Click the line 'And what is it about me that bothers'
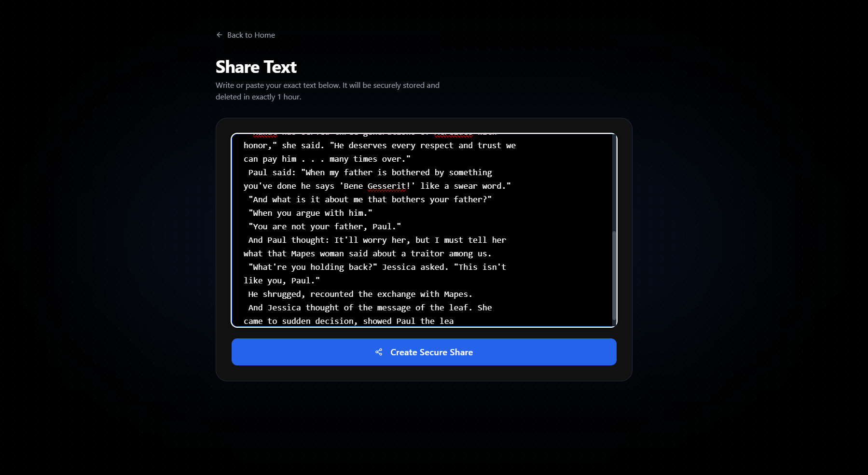The image size is (868, 475). pos(370,200)
